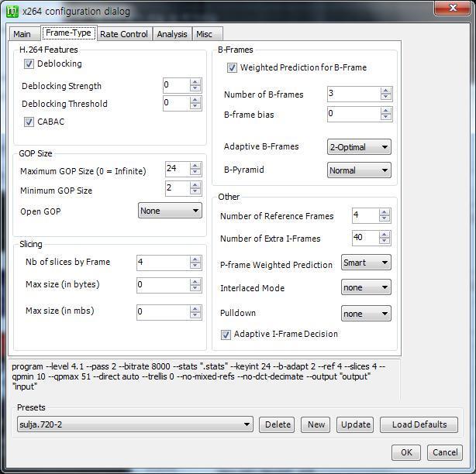Go to the Analysis tab
The height and width of the screenshot is (474, 476).
(172, 34)
